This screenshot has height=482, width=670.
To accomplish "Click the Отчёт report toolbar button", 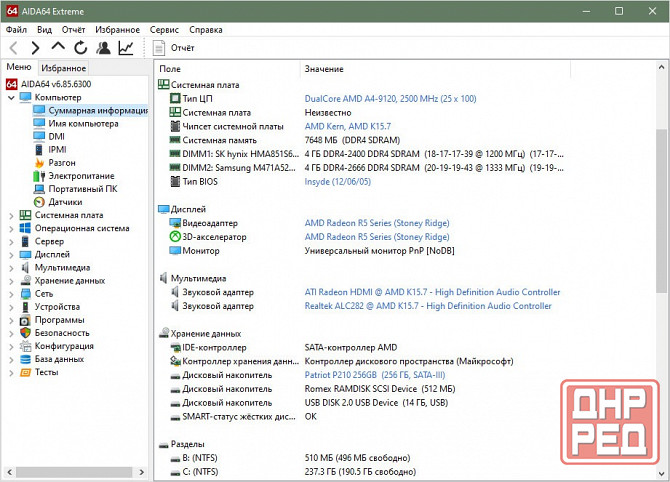I will pos(174,48).
